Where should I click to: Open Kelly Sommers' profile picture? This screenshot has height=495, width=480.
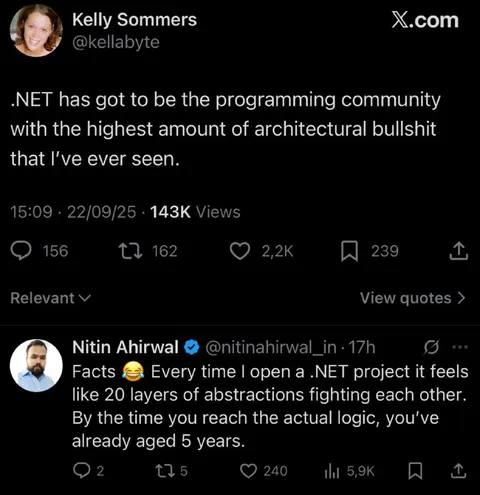pos(36,31)
